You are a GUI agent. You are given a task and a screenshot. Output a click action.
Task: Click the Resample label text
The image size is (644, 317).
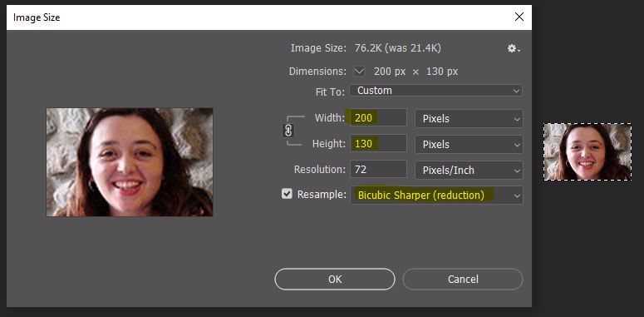[x=322, y=195]
